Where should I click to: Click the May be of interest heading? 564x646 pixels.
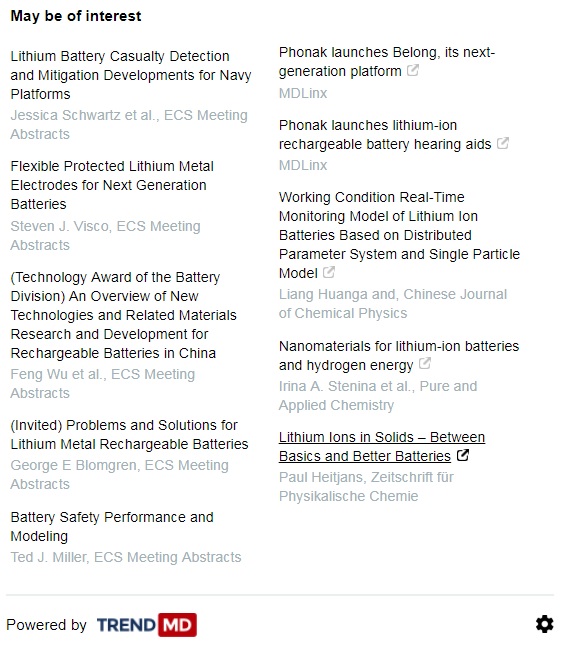coord(76,16)
